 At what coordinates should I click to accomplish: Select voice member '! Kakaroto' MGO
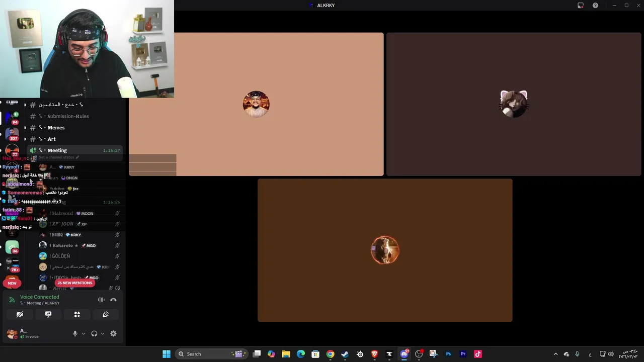(x=79, y=245)
